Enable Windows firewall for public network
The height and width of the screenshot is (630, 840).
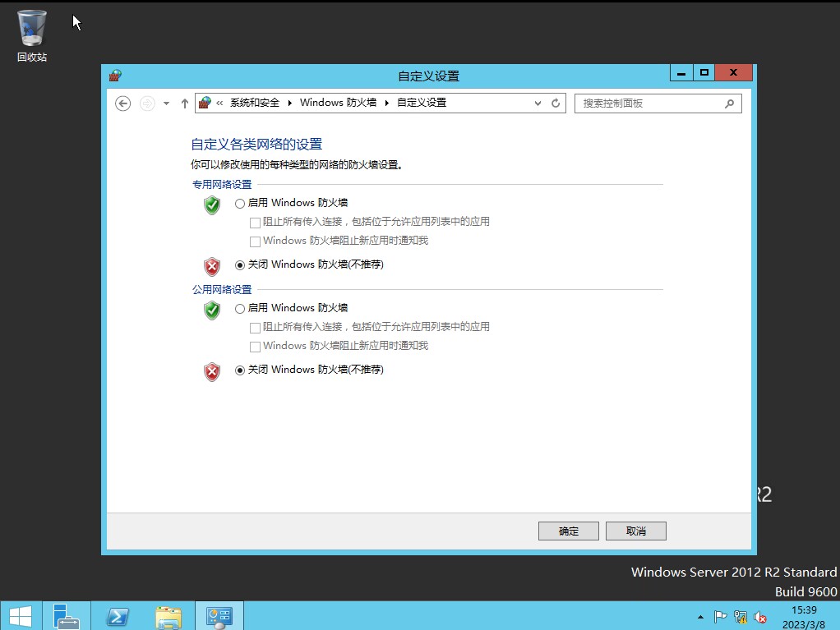tap(240, 308)
